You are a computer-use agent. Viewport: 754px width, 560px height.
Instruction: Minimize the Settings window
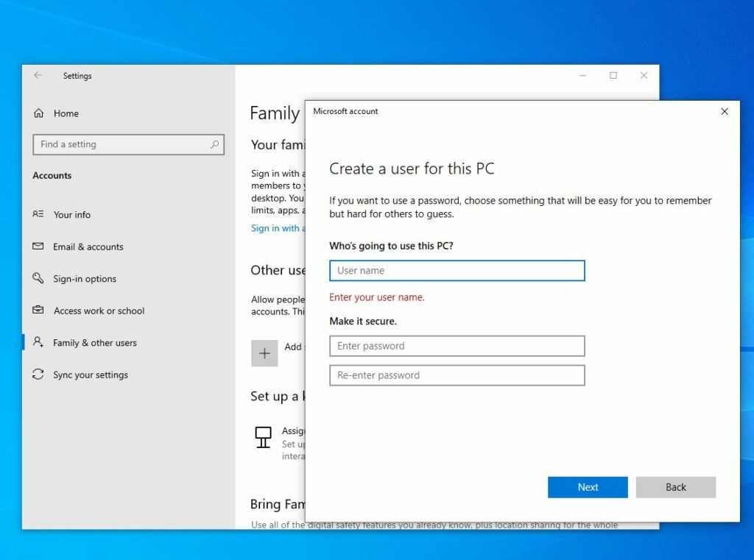[x=582, y=76]
